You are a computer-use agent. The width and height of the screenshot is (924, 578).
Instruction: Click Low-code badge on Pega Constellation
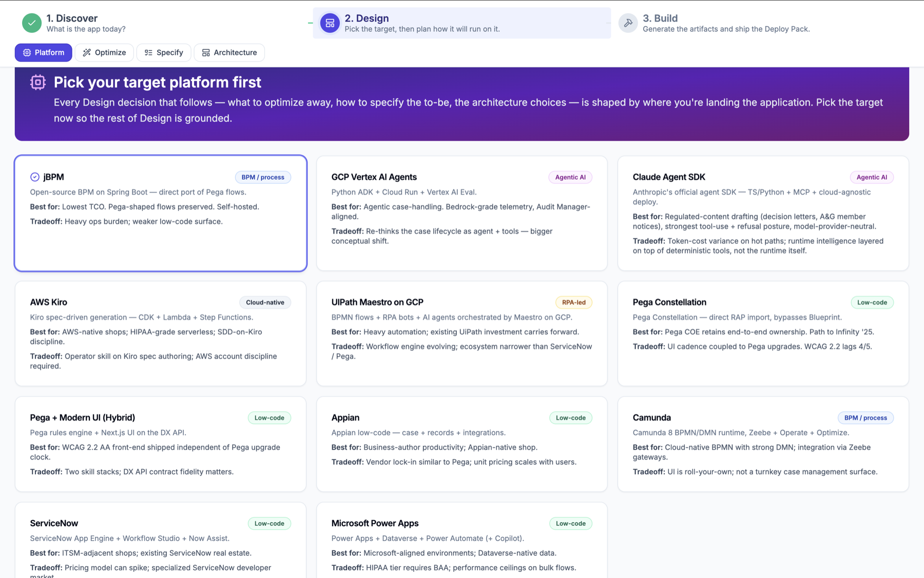(872, 302)
